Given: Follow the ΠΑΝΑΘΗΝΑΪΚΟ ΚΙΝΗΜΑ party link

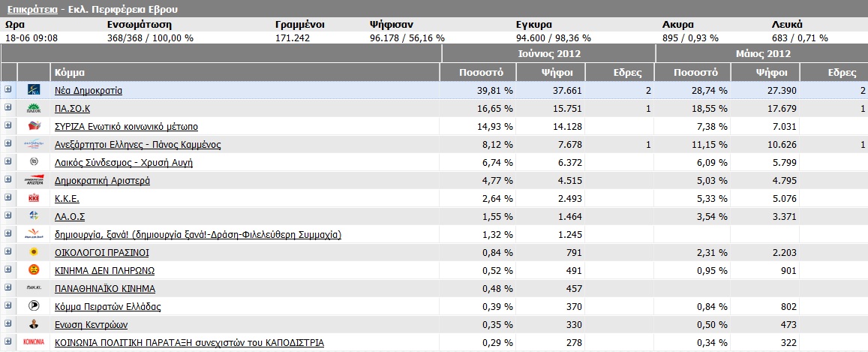Looking at the screenshot, I should click(105, 288).
